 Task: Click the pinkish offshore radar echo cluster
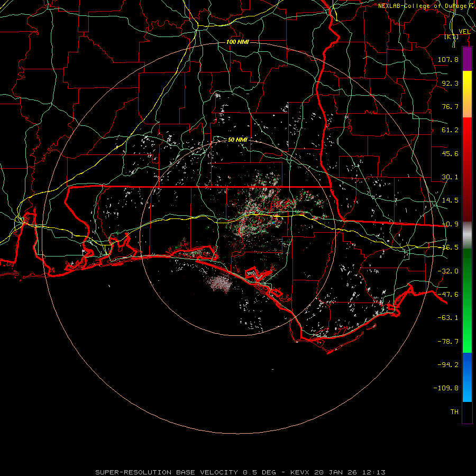click(220, 283)
